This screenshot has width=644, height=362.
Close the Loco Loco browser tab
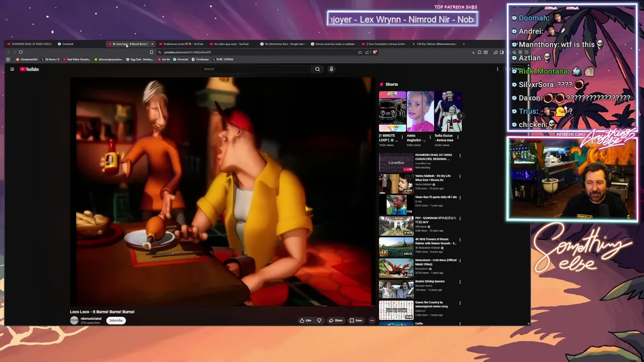[152, 44]
